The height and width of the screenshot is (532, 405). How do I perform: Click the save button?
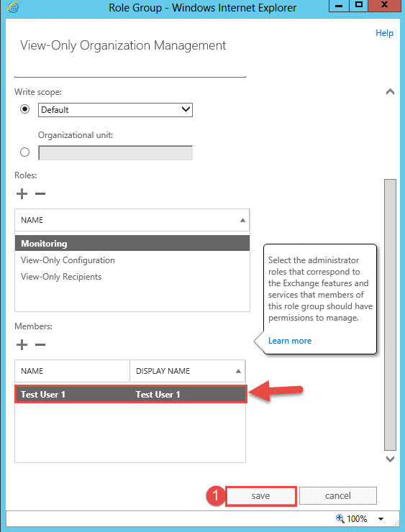pyautogui.click(x=260, y=496)
